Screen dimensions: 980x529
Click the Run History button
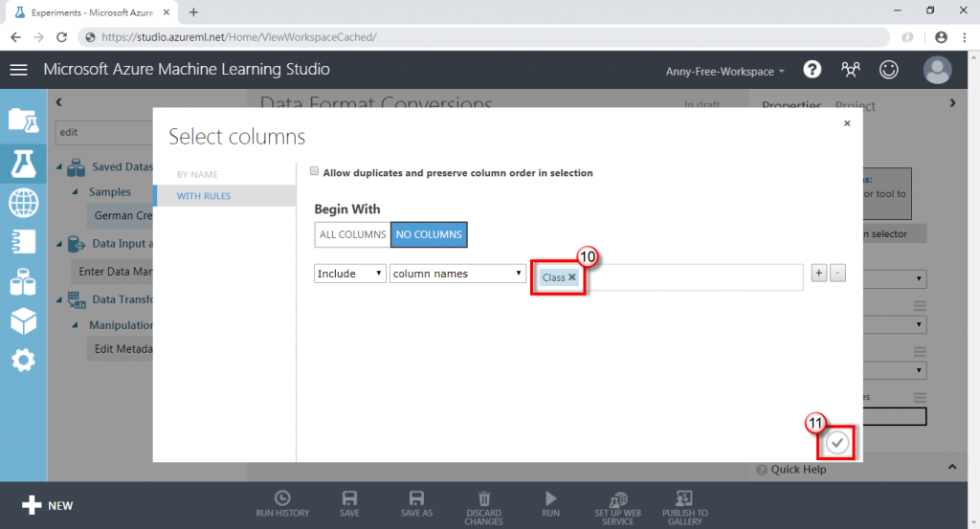[x=282, y=504]
